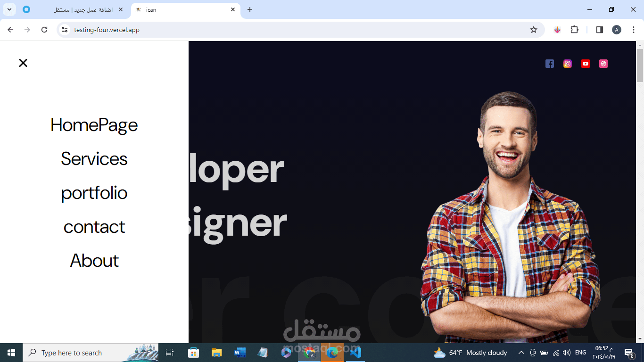Close the مستقل tab
The width and height of the screenshot is (644, 362).
tap(121, 9)
